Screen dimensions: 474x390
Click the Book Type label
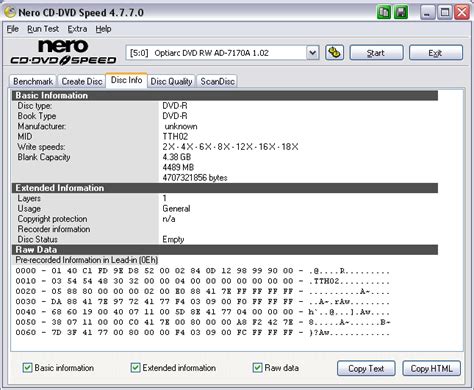37,116
